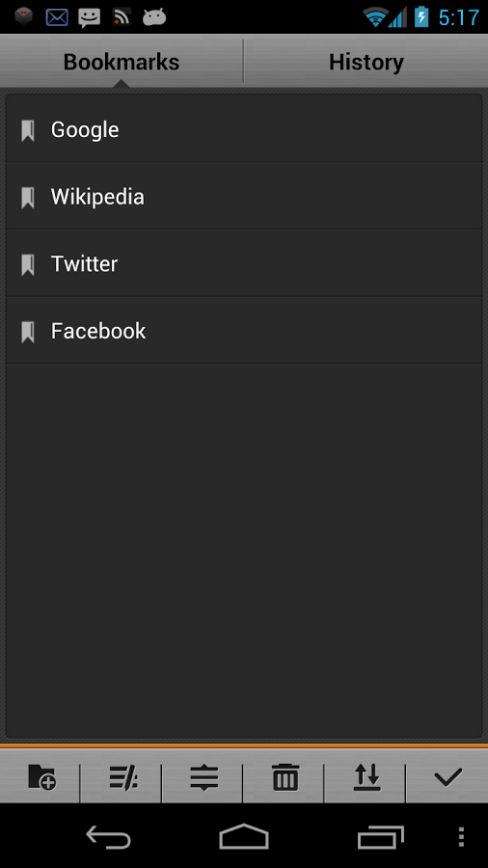488x868 pixels.
Task: Open the Facebook bookmark
Action: coord(244,331)
